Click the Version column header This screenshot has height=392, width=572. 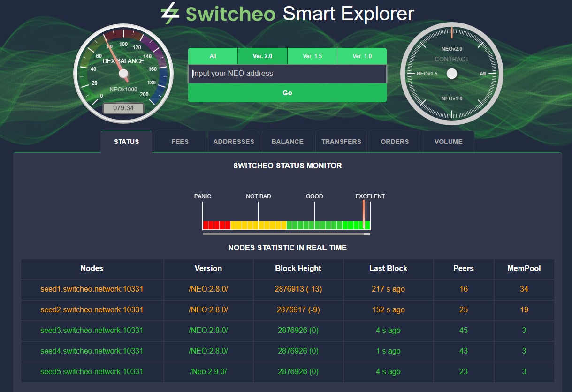pos(208,269)
